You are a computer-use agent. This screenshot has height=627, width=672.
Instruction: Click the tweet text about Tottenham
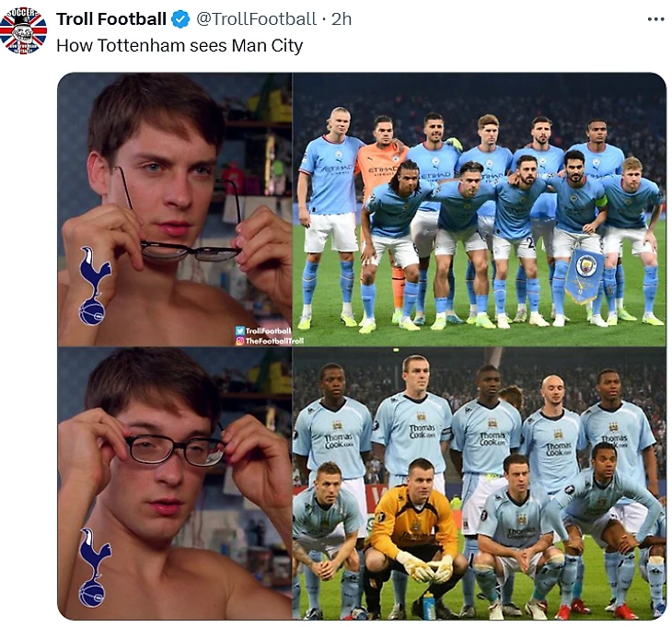click(180, 44)
